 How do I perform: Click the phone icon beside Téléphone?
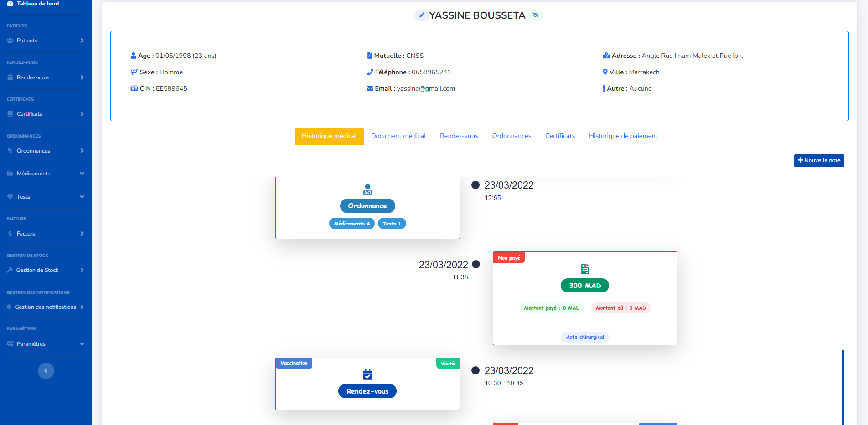pyautogui.click(x=370, y=72)
